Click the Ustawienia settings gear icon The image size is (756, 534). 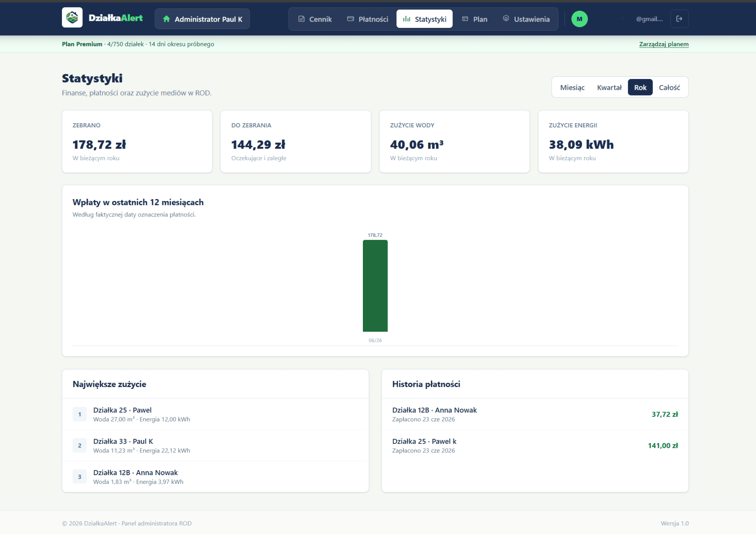[506, 19]
